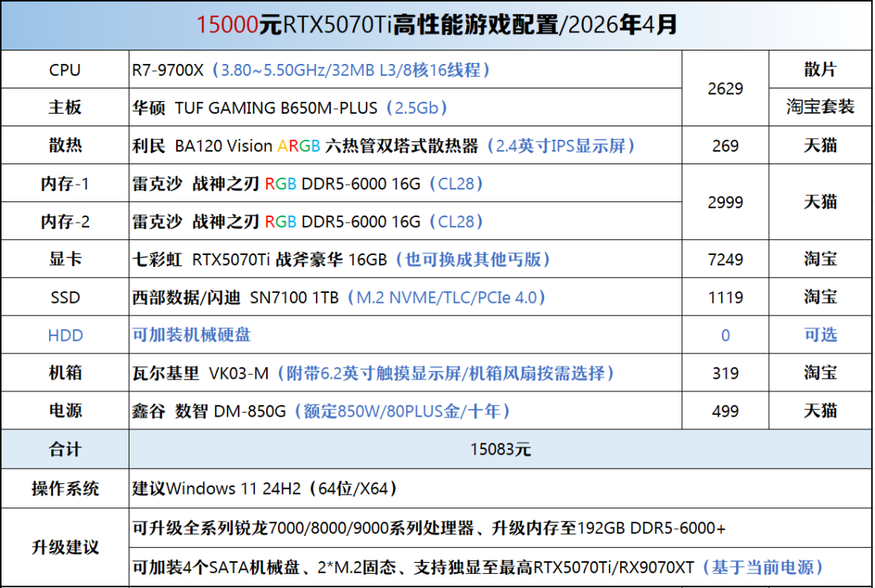The image size is (875, 588).
Task: Select the CPU label cell
Action: [65, 69]
